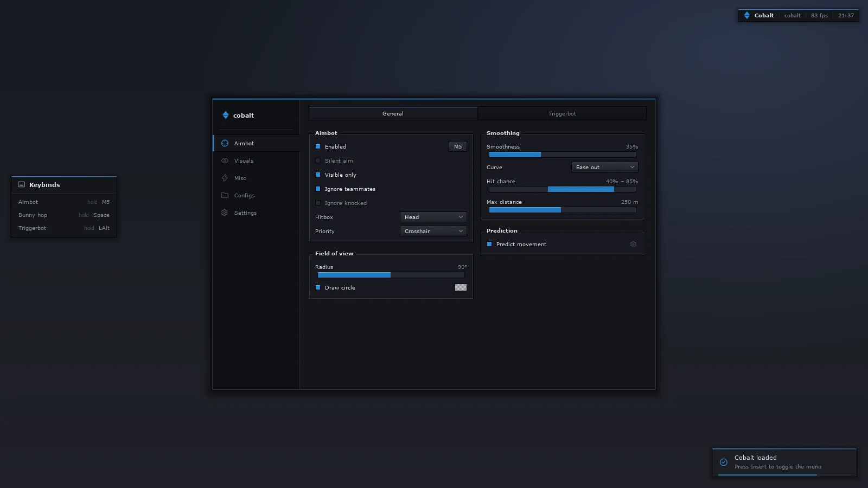Click the cobalt diamond logo in sidebar
The width and height of the screenshot is (868, 488).
point(226,115)
